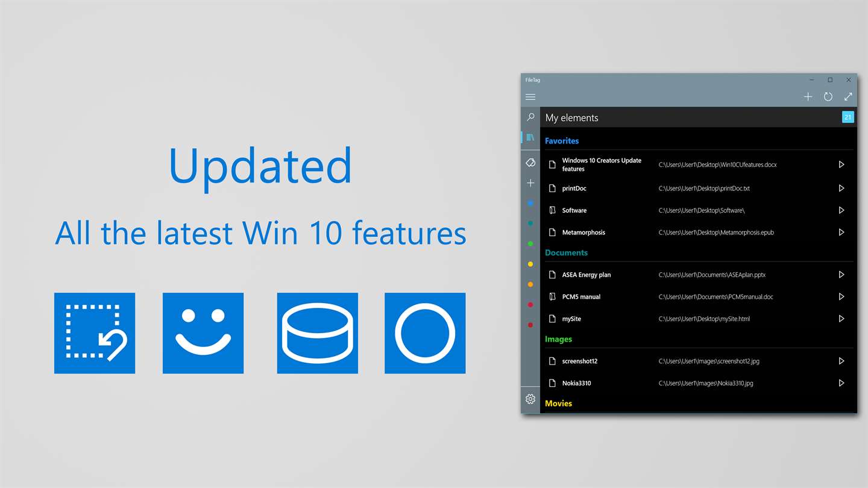Select the yellow tag dot in sidebar
The width and height of the screenshot is (868, 488).
[530, 264]
